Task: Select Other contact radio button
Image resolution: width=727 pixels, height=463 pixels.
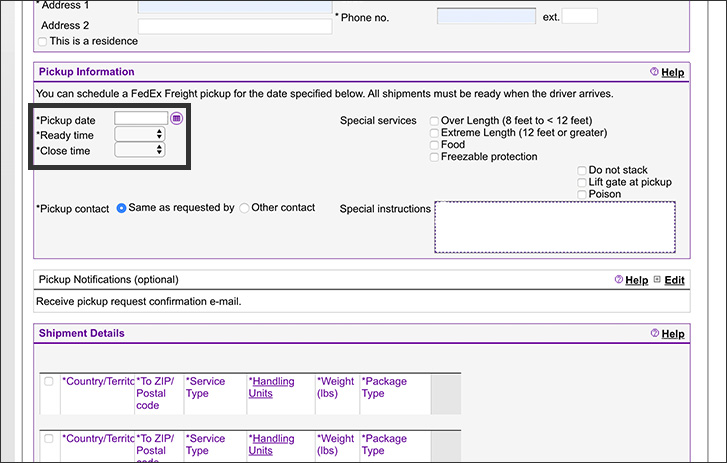Action: 244,208
